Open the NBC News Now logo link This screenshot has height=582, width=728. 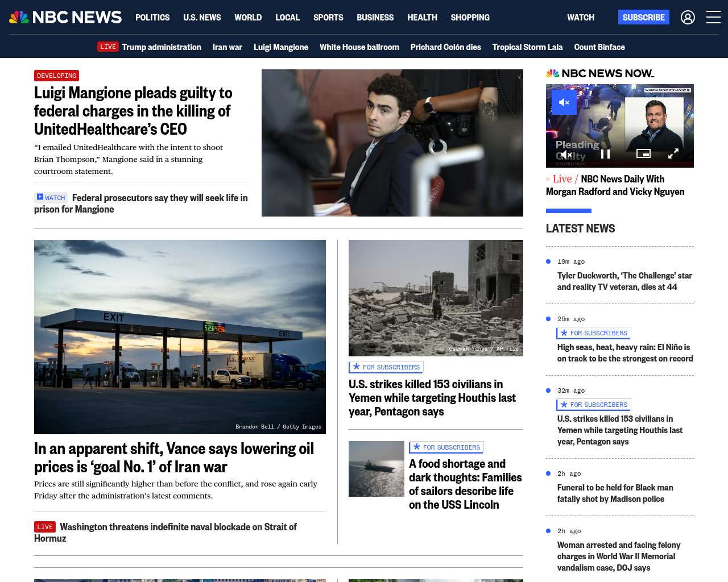[600, 73]
